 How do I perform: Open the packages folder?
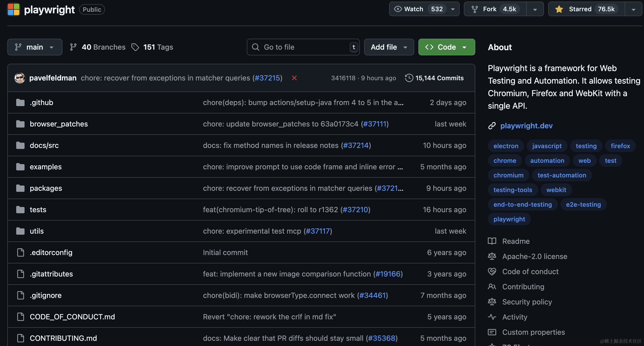pyautogui.click(x=46, y=188)
